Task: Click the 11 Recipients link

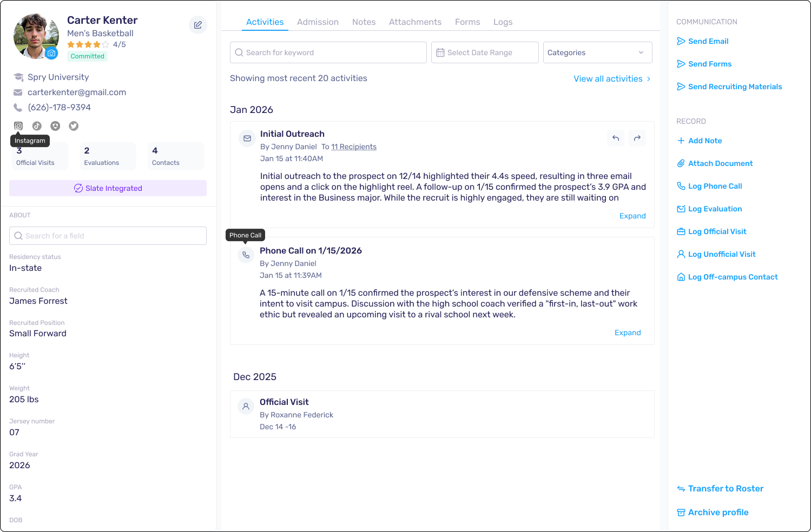Action: pos(354,147)
